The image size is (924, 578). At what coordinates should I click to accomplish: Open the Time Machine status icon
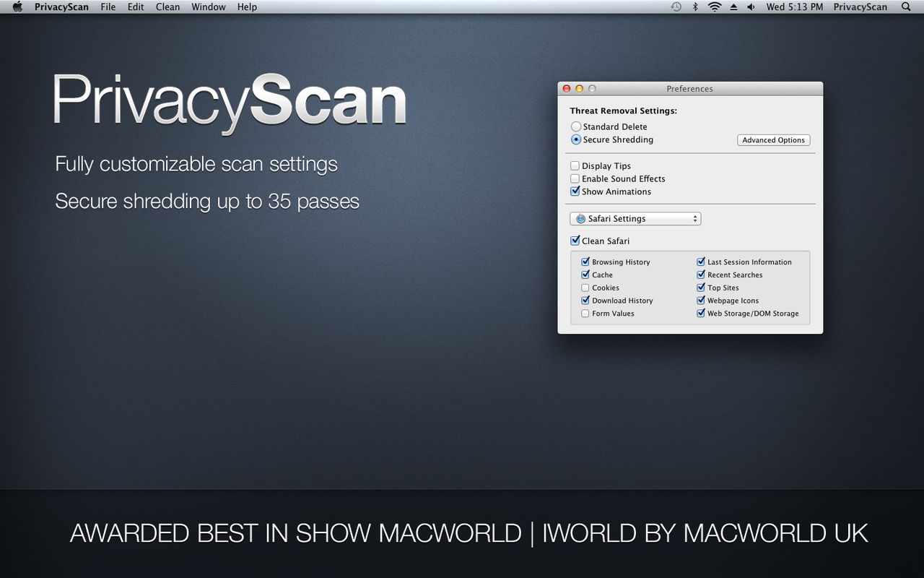676,7
